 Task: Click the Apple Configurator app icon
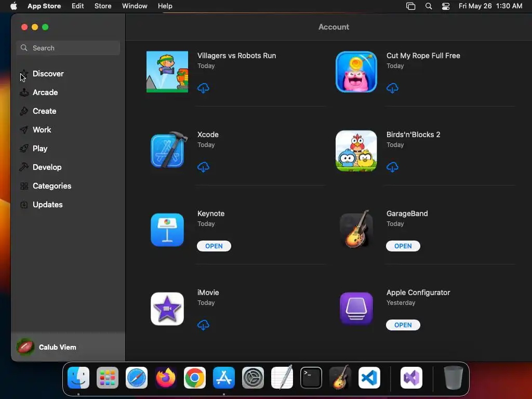(x=356, y=309)
